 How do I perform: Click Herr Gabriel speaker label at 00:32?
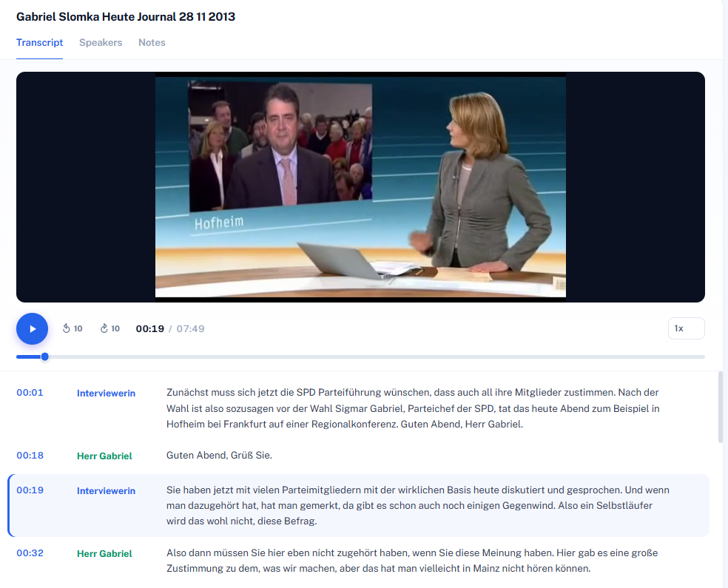tap(104, 554)
